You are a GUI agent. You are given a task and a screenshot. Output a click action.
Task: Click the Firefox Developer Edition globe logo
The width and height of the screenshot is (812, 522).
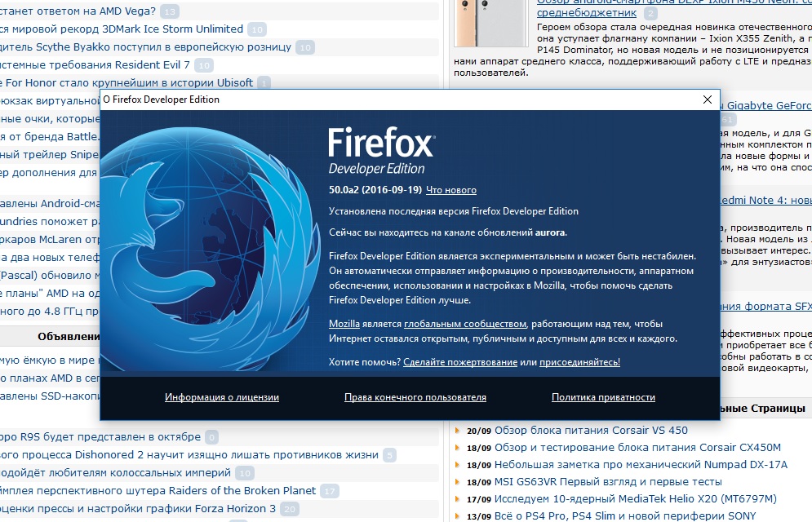[210, 248]
